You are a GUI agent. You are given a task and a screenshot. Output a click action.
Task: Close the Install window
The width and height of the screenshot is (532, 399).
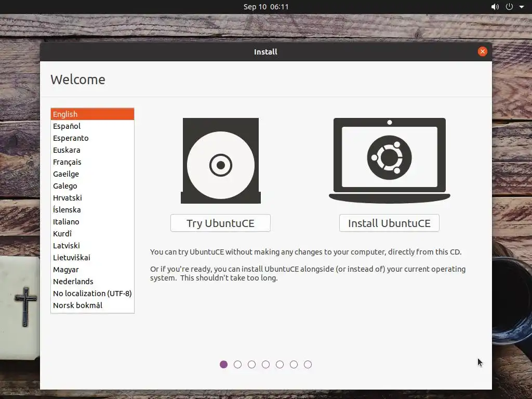[483, 51]
